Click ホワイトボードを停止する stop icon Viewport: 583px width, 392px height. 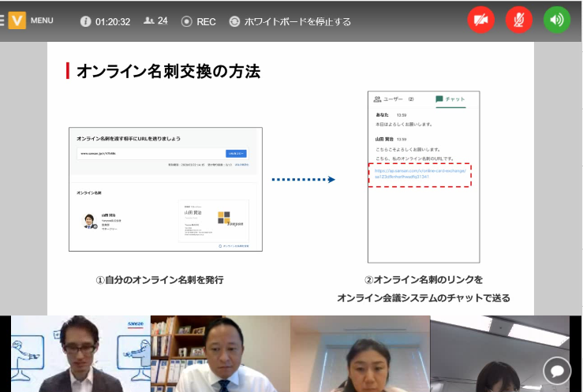234,21
